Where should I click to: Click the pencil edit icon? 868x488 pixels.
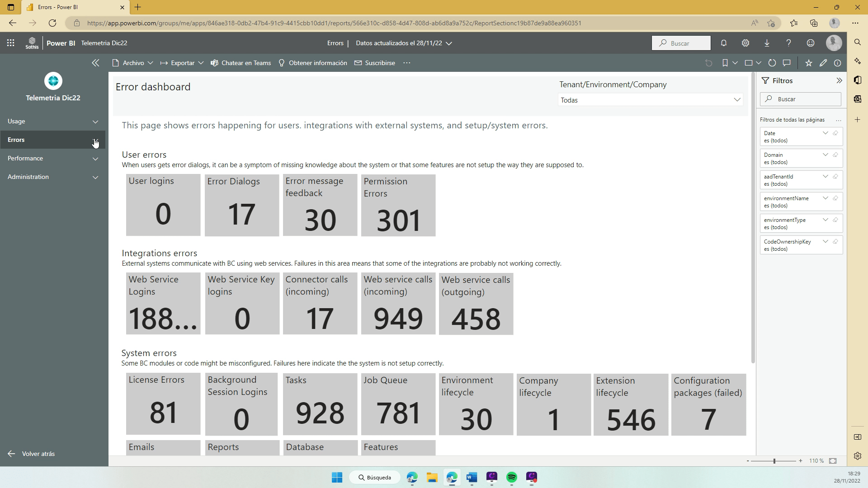click(823, 63)
